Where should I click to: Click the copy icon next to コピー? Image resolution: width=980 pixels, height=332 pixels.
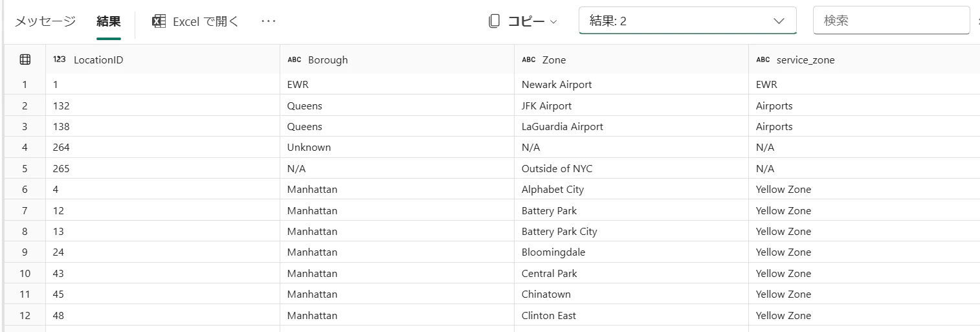coord(494,21)
